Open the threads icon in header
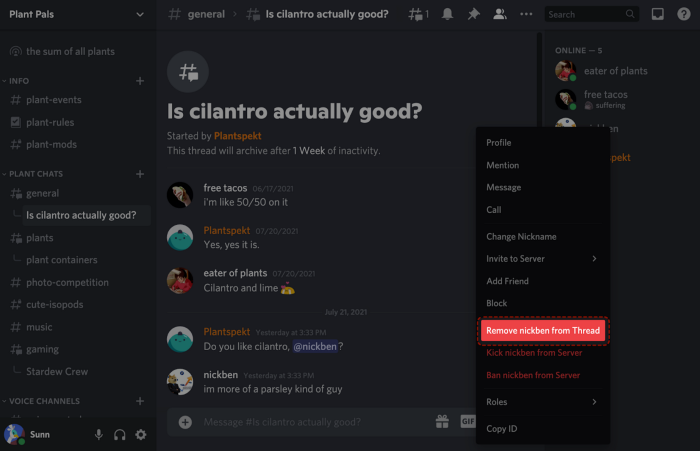700x451 pixels. 418,14
